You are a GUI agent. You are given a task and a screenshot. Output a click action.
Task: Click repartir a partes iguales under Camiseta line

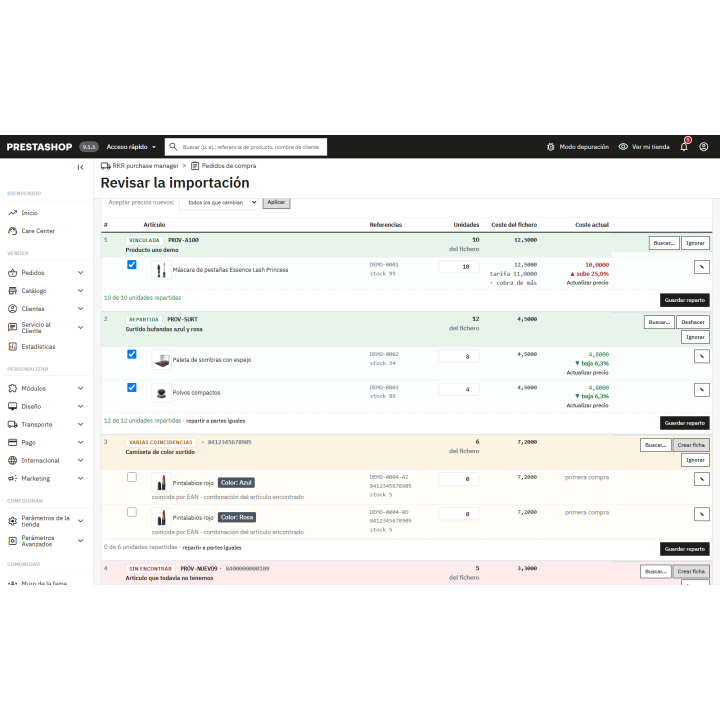(212, 547)
